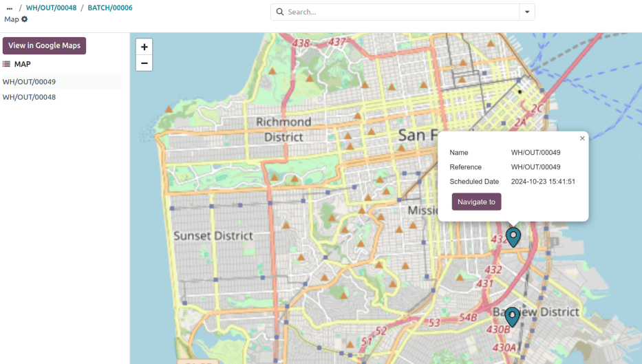The width and height of the screenshot is (642, 364).
Task: Go back to WH/OUT/00048 breadcrumb
Action: [51, 8]
